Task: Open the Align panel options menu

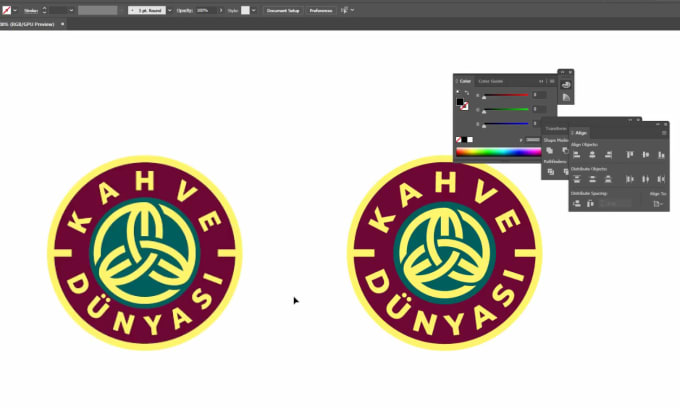Action: (x=664, y=133)
